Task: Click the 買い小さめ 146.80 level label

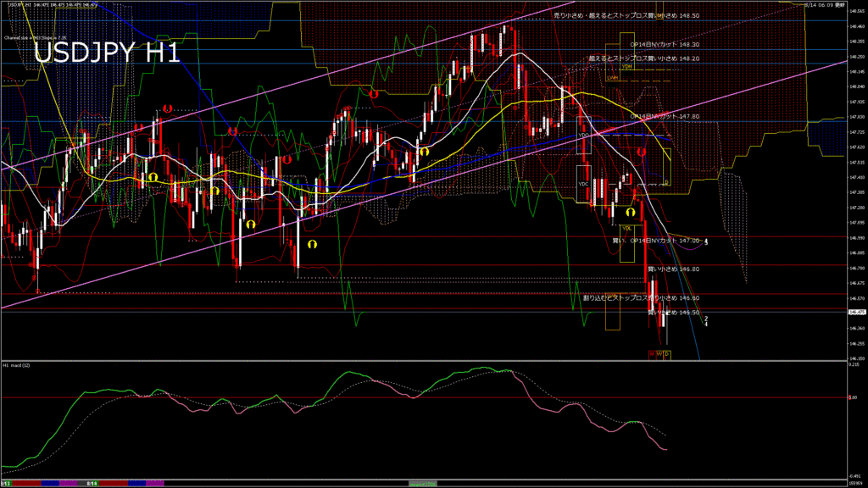Action: tap(673, 269)
